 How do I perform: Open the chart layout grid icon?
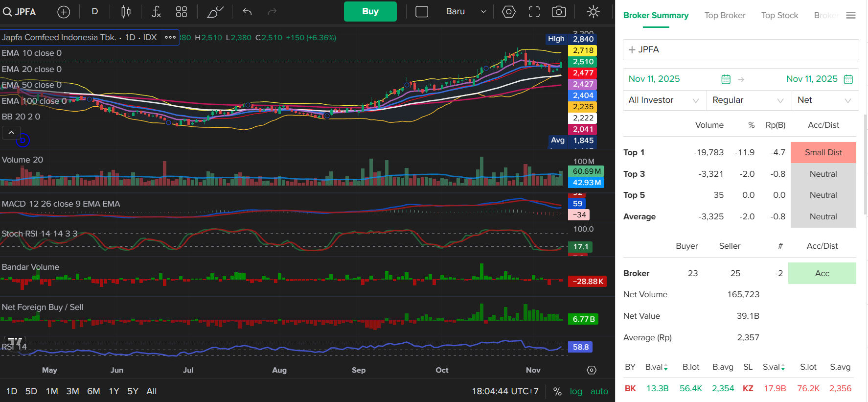(x=182, y=12)
